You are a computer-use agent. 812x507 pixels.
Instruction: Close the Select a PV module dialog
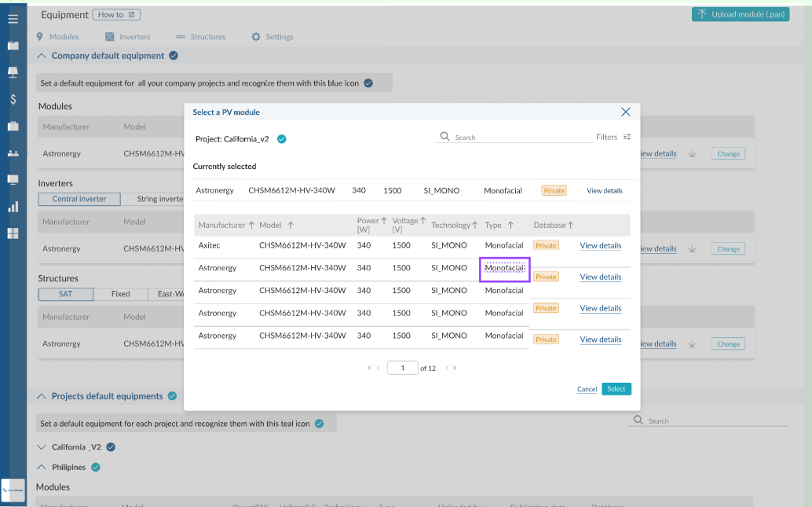click(626, 112)
